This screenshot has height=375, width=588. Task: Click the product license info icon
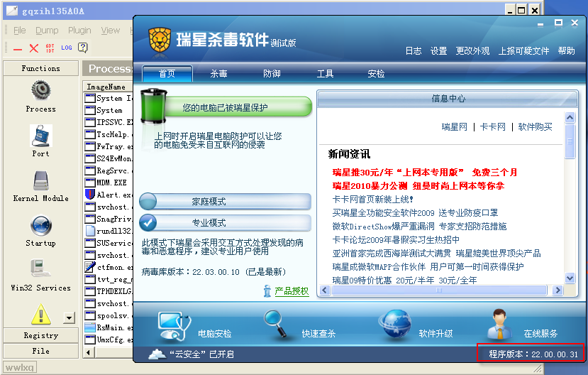pos(267,291)
